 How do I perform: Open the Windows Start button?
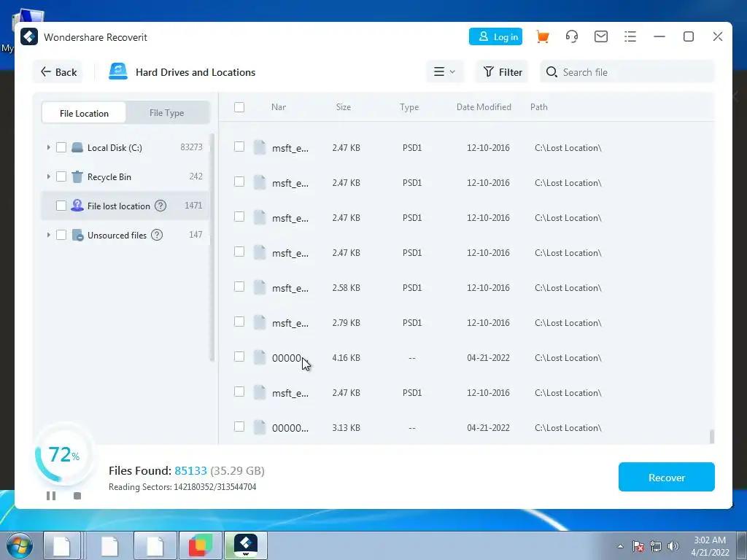tap(20, 545)
